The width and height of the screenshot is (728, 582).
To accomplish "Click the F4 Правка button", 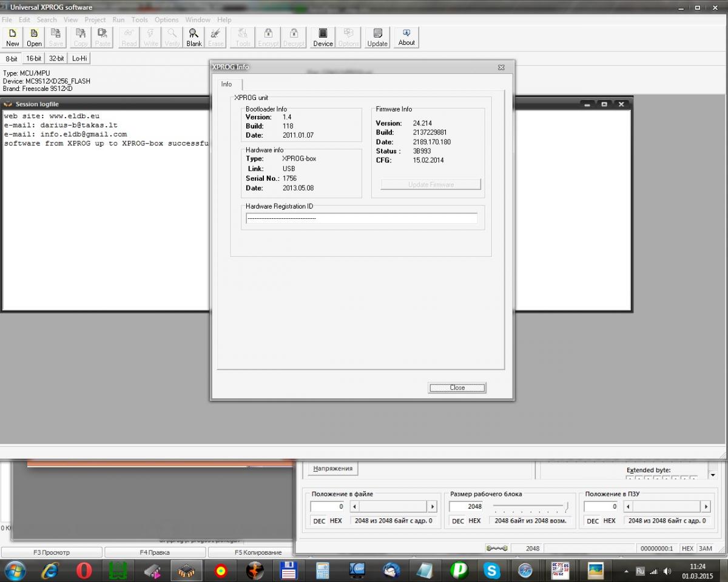I will pyautogui.click(x=155, y=552).
